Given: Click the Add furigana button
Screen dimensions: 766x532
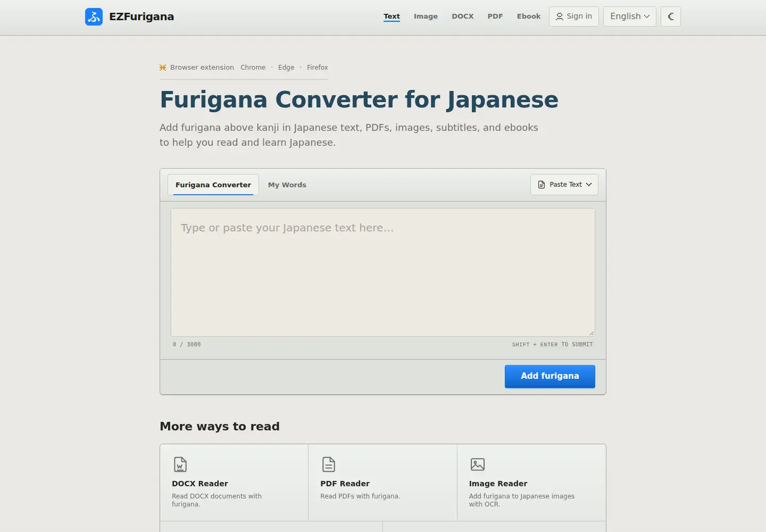Looking at the screenshot, I should [x=550, y=376].
